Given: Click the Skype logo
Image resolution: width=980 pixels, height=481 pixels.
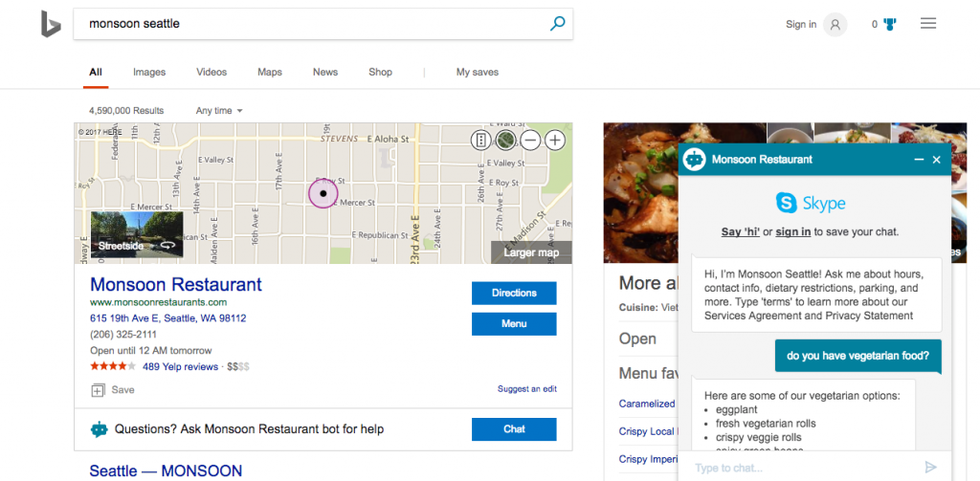Looking at the screenshot, I should pos(811,203).
